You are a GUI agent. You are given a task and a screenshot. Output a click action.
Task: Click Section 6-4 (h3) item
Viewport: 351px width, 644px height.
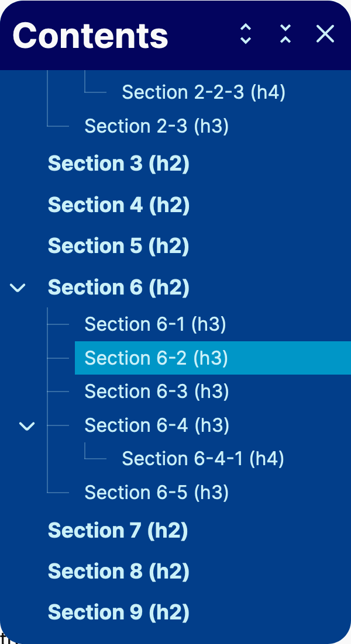[x=157, y=425]
